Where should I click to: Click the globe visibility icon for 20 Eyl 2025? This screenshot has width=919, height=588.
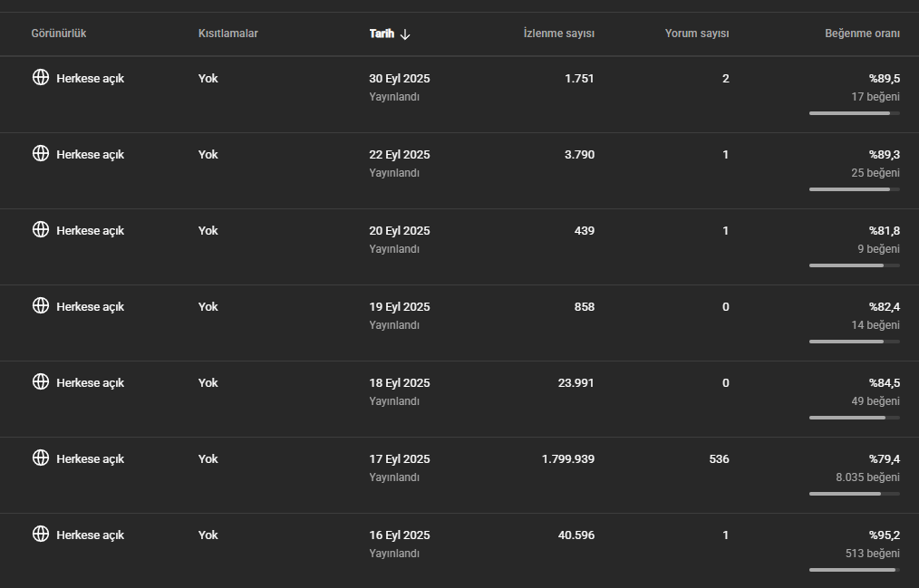(x=41, y=229)
